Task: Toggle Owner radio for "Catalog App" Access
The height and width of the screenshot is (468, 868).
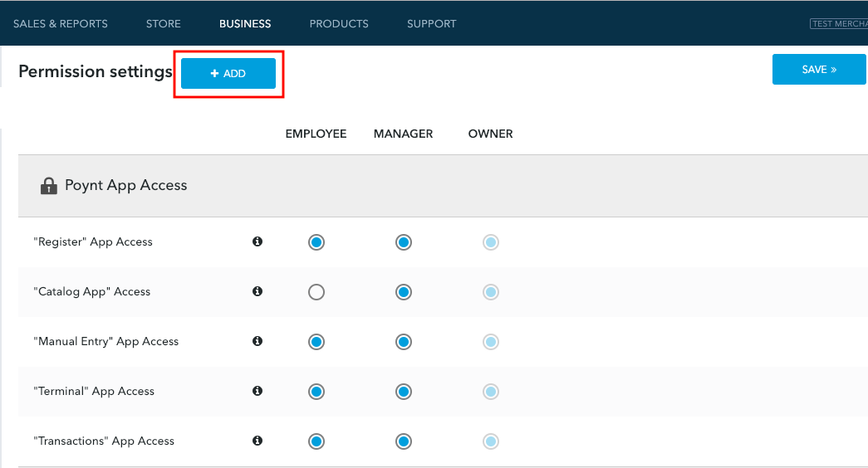Action: [490, 292]
